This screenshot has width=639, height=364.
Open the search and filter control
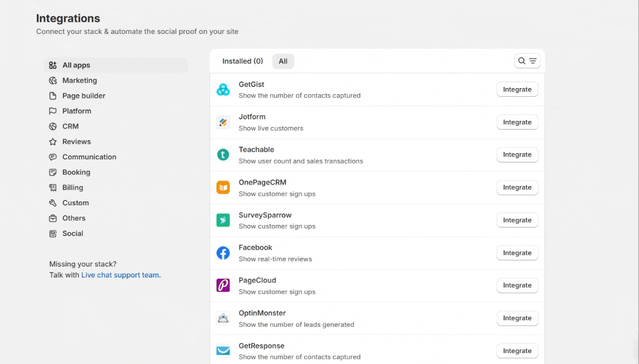click(527, 61)
